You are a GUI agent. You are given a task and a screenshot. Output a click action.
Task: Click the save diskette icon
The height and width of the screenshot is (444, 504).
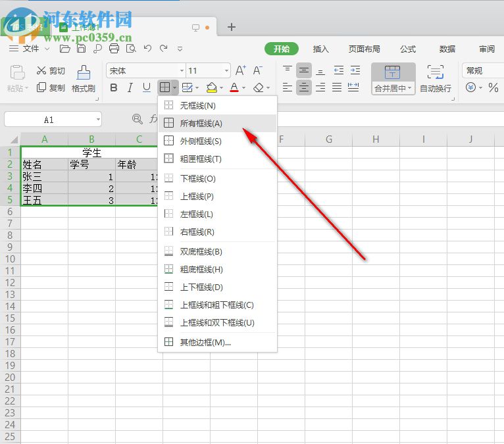pos(82,49)
